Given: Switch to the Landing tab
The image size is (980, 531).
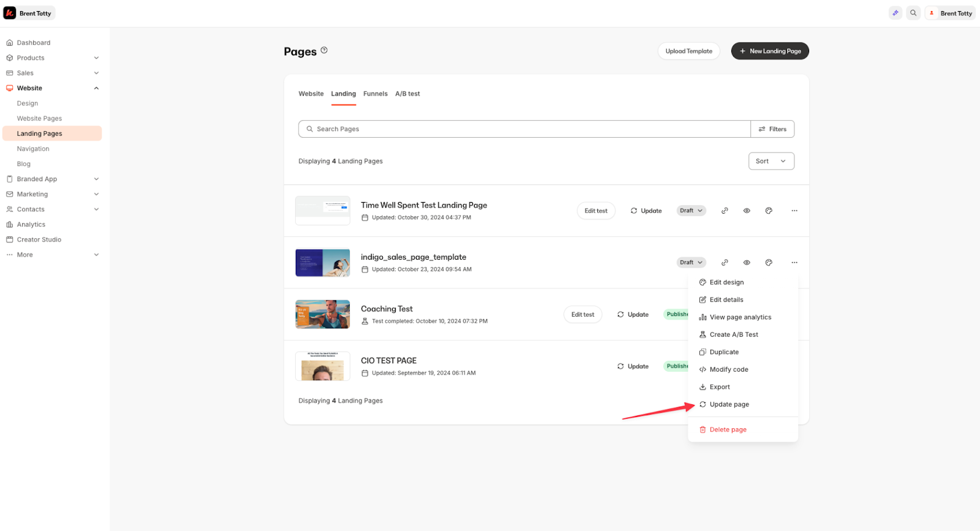Looking at the screenshot, I should [344, 94].
